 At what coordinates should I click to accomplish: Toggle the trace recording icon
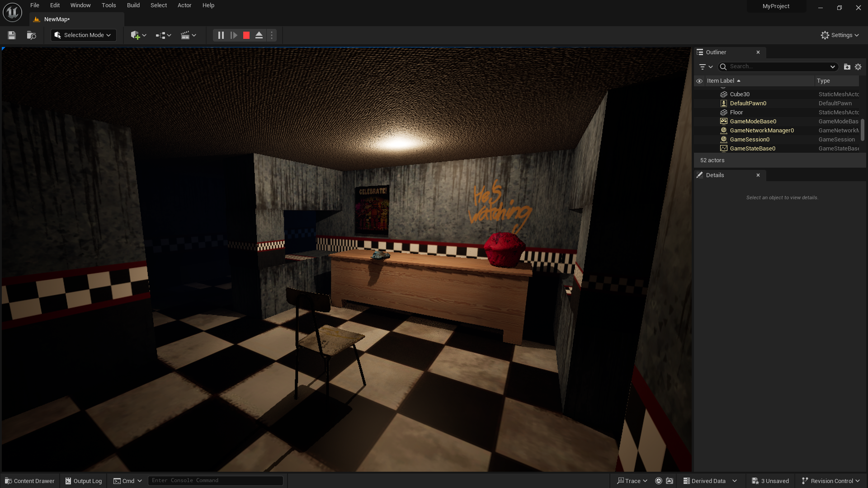659,481
